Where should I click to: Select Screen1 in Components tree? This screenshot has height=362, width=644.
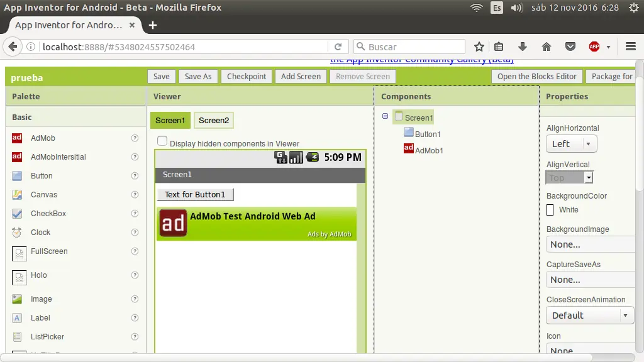(414, 118)
